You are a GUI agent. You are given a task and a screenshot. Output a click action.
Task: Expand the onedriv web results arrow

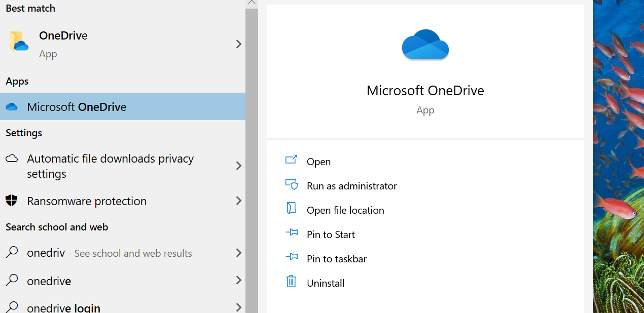(x=239, y=253)
